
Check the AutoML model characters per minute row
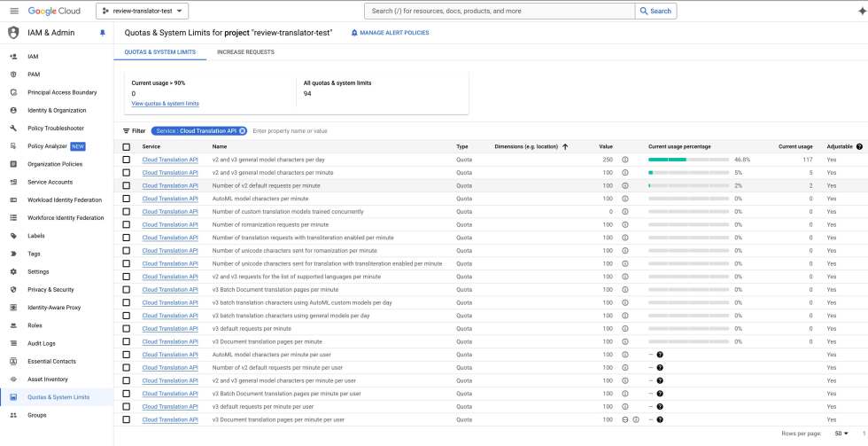pyautogui.click(x=127, y=199)
